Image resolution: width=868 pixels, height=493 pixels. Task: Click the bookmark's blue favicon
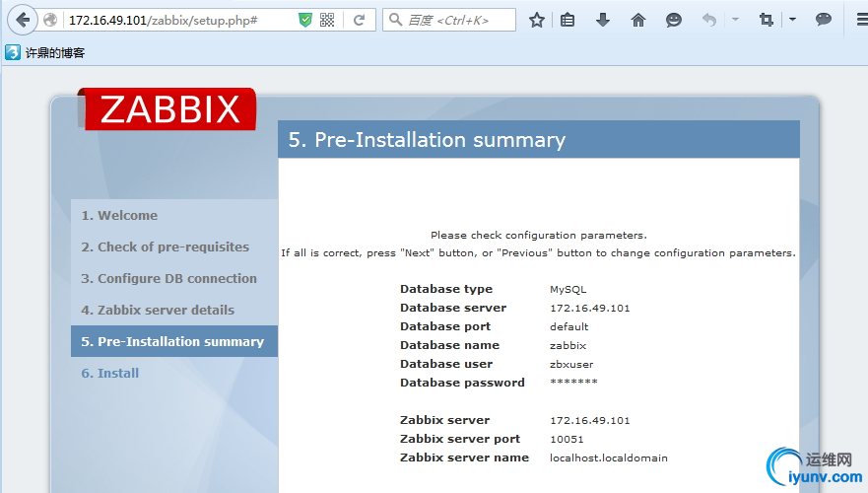(x=12, y=52)
